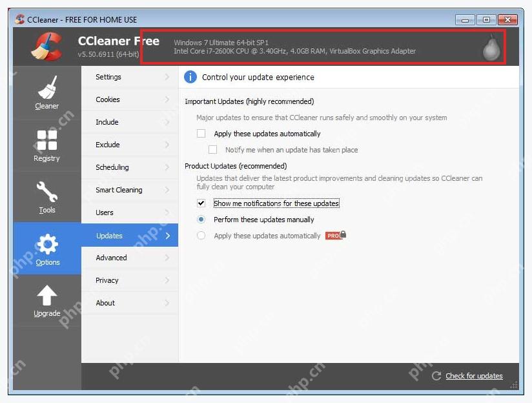532x403 pixels.
Task: Click the pear icon in the header
Action: [x=491, y=48]
